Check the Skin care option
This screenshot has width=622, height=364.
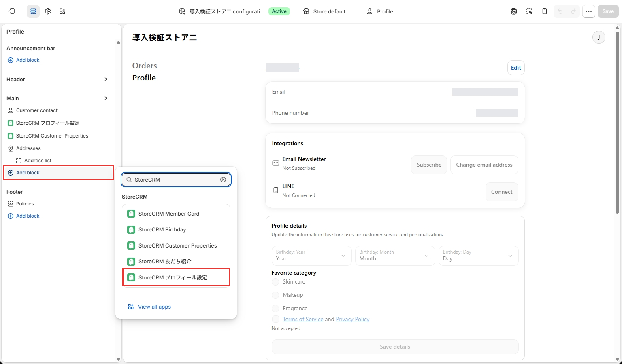(275, 281)
